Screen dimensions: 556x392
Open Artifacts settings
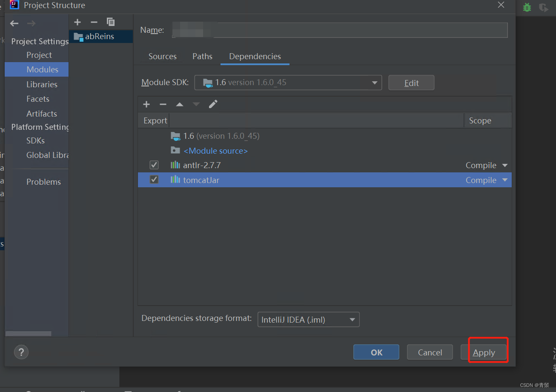42,114
